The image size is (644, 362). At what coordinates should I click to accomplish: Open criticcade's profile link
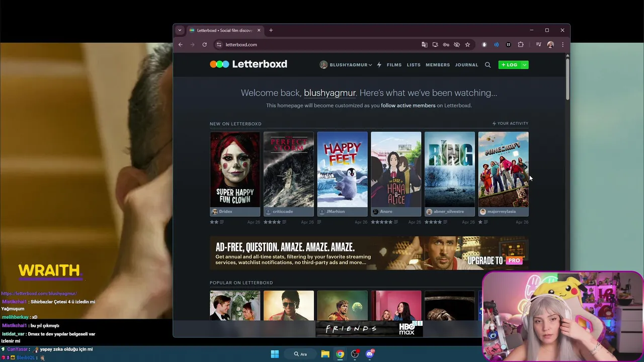coord(283,212)
